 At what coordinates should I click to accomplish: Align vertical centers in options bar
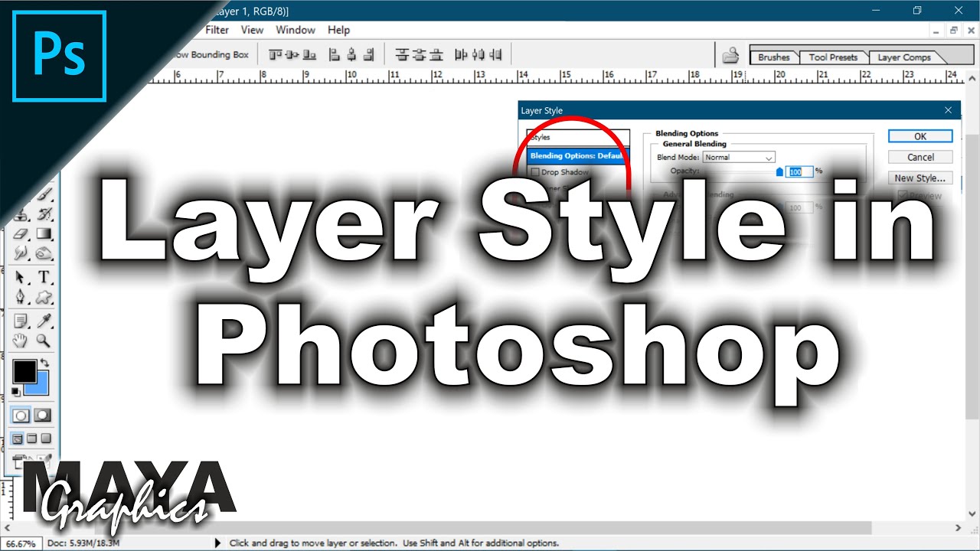292,54
